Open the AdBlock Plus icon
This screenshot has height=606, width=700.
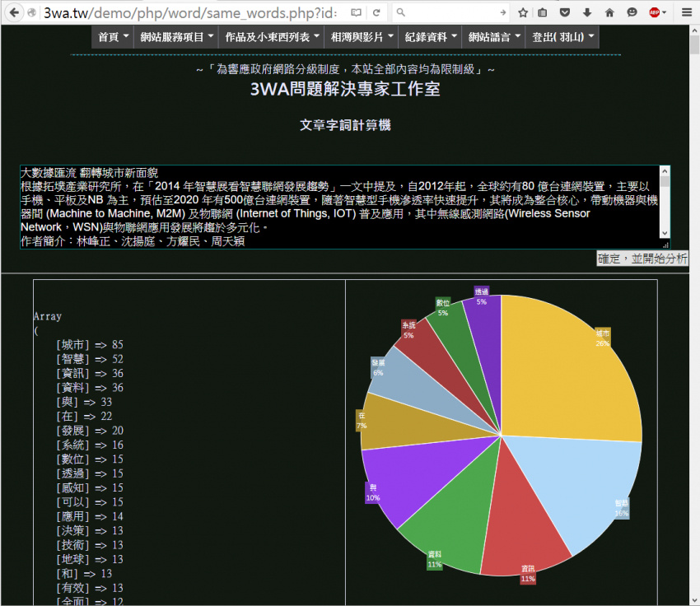click(x=653, y=12)
